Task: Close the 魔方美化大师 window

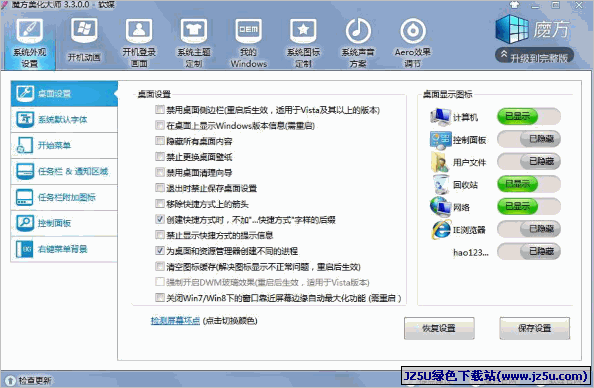Action: [579, 5]
